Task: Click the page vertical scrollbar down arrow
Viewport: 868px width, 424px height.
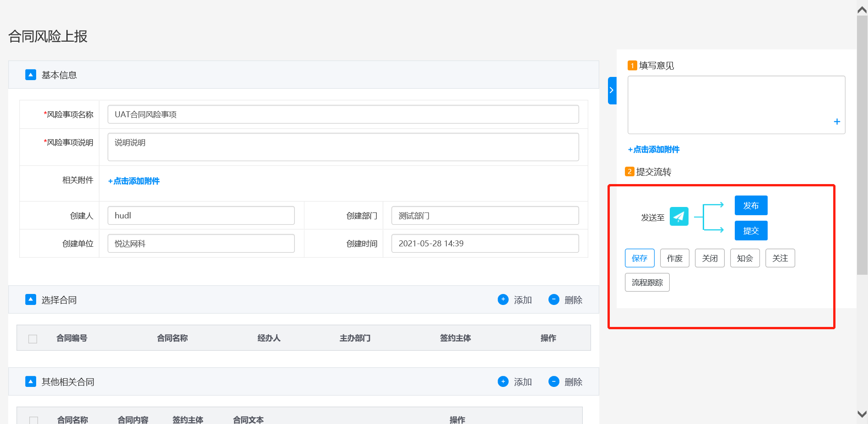Action: pyautogui.click(x=862, y=414)
